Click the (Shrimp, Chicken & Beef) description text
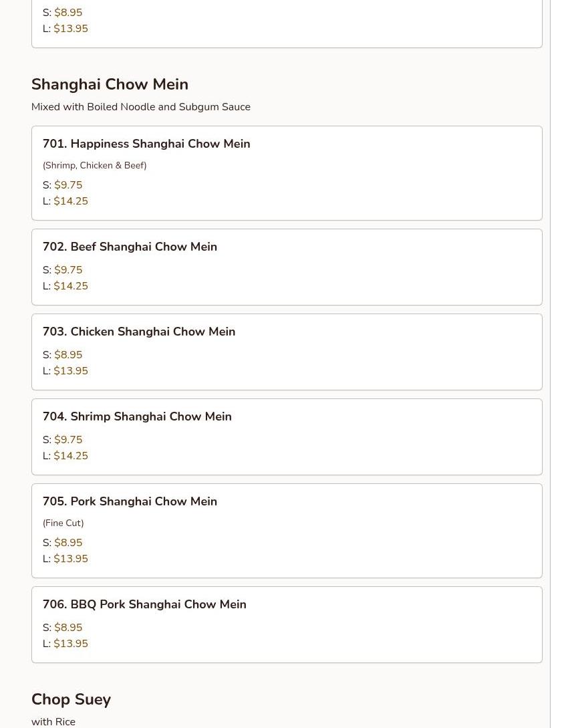 tap(94, 165)
